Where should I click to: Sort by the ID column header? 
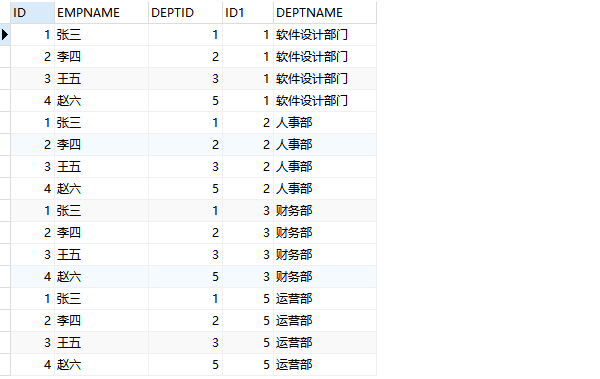(x=33, y=13)
